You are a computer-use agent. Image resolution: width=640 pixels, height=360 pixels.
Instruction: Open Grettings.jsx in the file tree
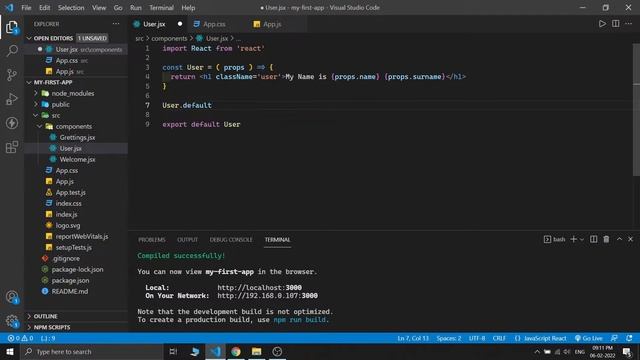click(77, 138)
